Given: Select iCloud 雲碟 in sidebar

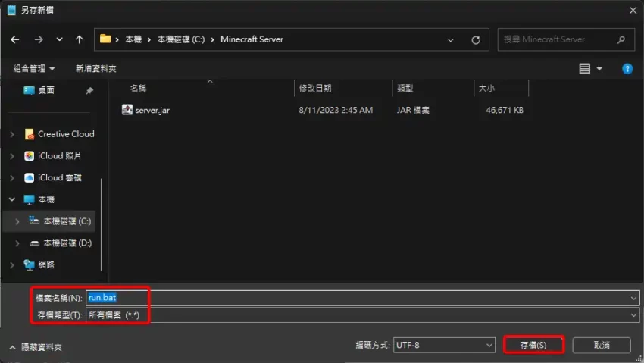Looking at the screenshot, I should pos(59,177).
